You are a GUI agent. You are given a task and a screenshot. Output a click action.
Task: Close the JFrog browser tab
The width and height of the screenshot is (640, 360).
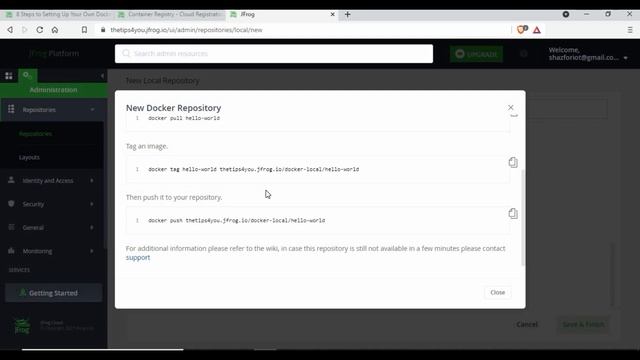coord(332,14)
